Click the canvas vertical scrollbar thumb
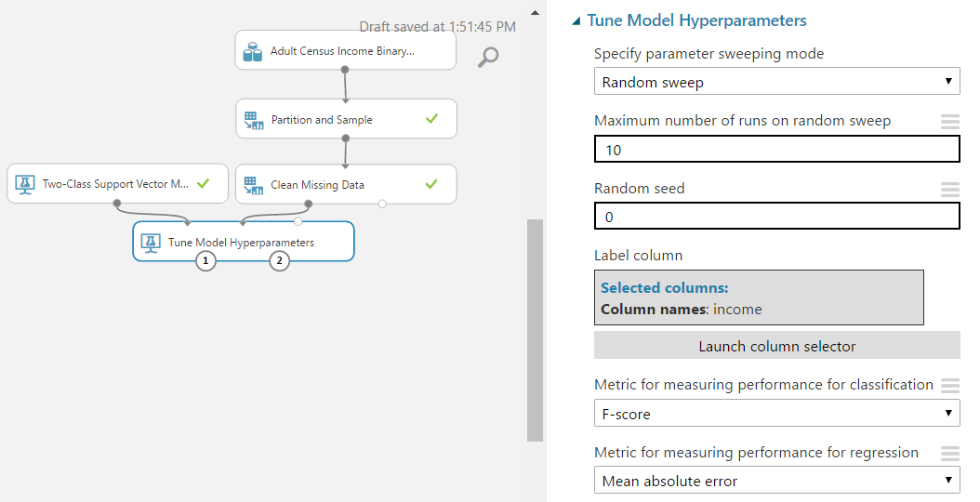The width and height of the screenshot is (980, 502). [535, 330]
